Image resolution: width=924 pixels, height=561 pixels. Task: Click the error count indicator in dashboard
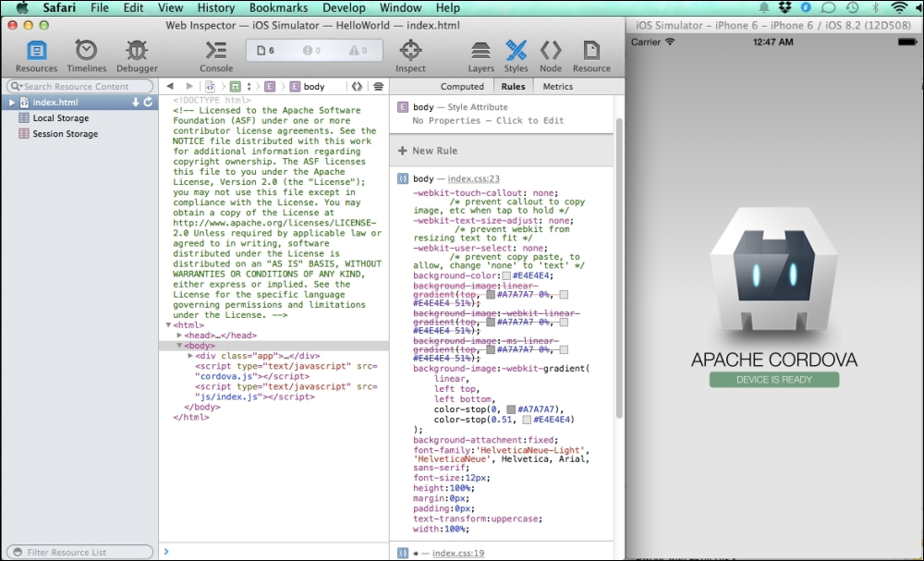tap(311, 51)
